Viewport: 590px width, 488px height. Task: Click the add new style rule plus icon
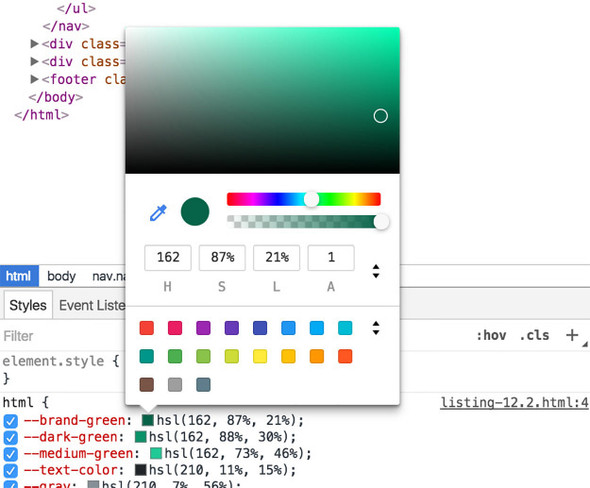click(x=572, y=335)
